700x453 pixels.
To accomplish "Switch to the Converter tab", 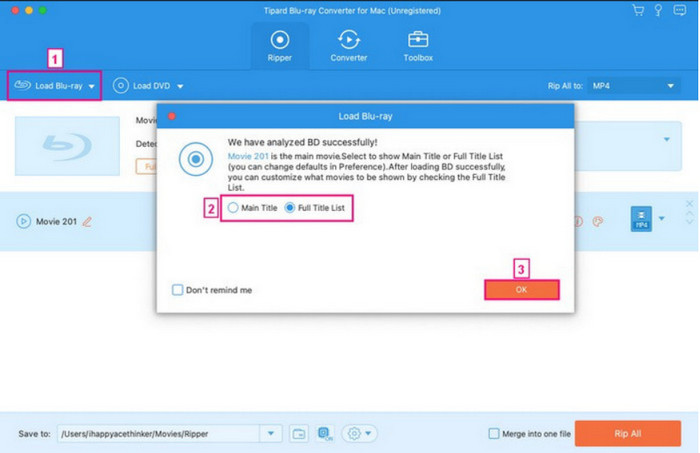I will 349,45.
